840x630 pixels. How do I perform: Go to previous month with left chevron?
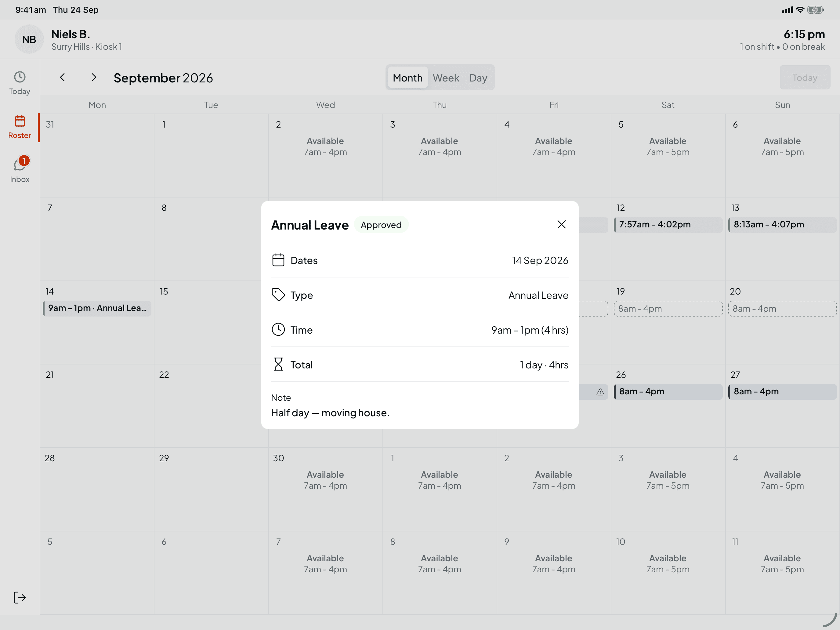pos(62,78)
